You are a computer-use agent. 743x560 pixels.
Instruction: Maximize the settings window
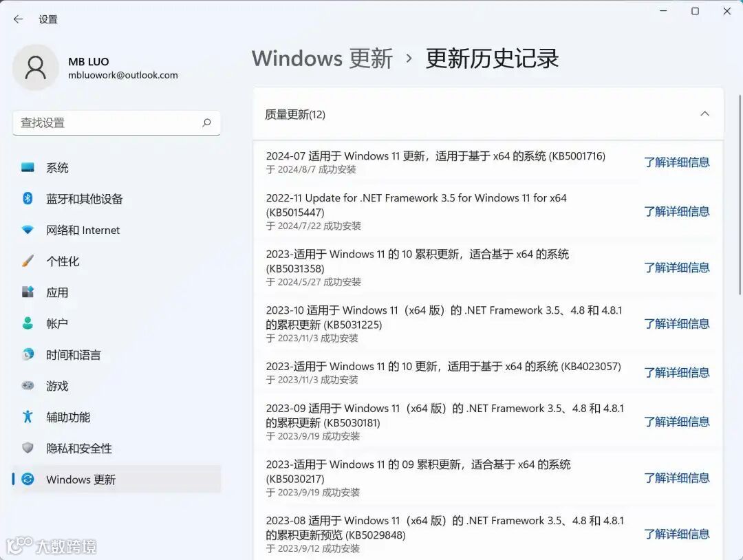coord(695,11)
